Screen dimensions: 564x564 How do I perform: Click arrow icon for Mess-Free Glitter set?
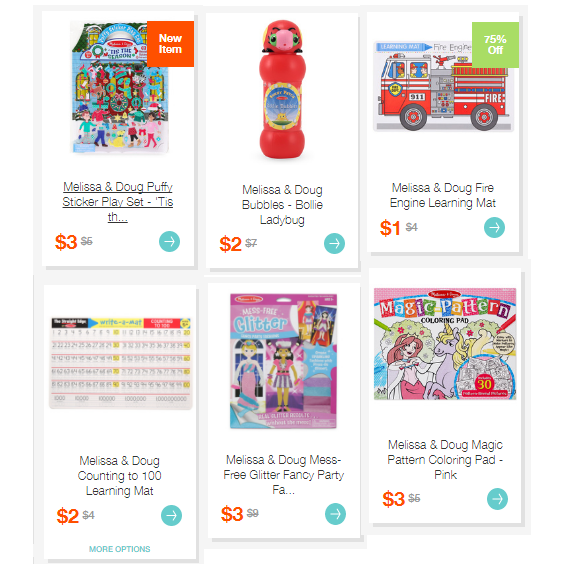(x=335, y=514)
